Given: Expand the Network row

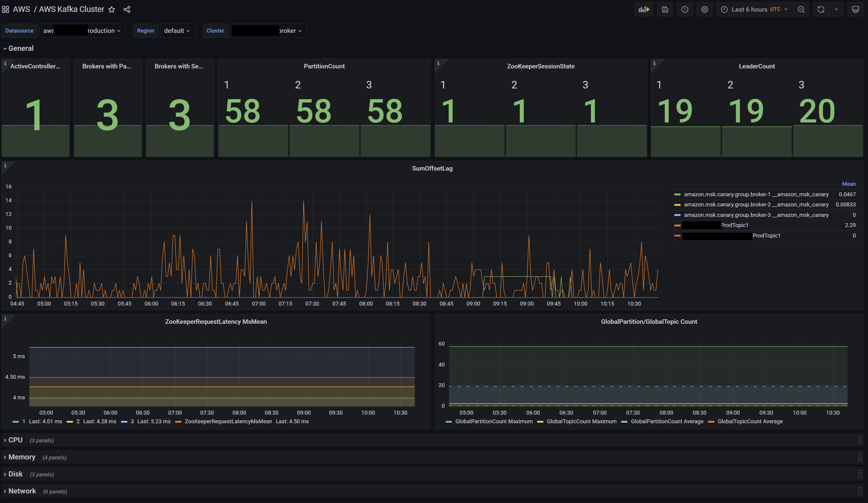Looking at the screenshot, I should tap(22, 491).
